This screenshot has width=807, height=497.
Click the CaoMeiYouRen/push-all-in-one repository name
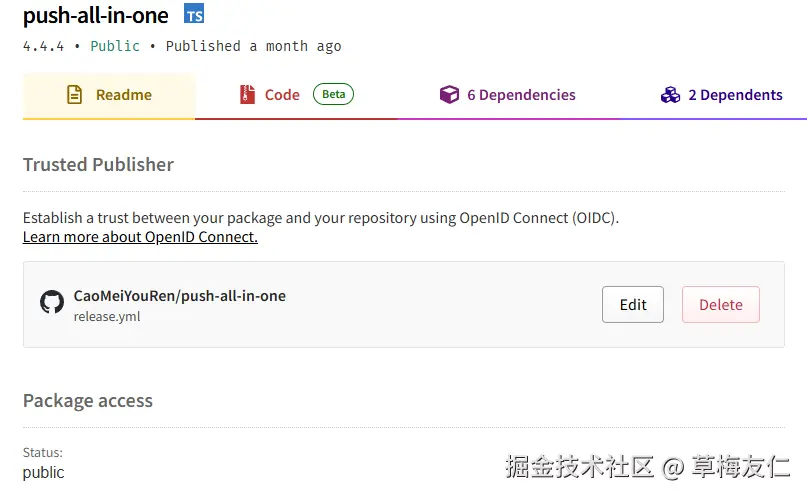coord(180,296)
